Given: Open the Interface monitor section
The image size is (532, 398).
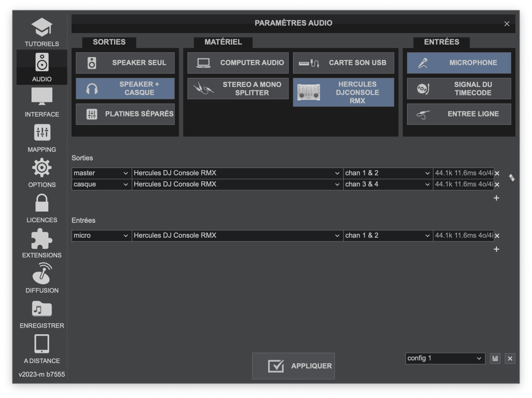Looking at the screenshot, I should click(x=42, y=102).
